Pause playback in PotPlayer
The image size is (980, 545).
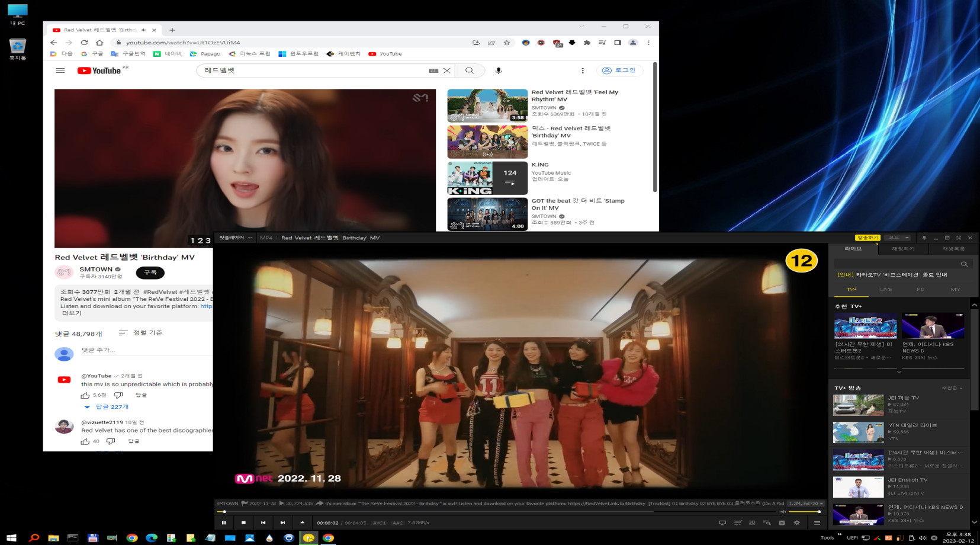click(x=224, y=522)
